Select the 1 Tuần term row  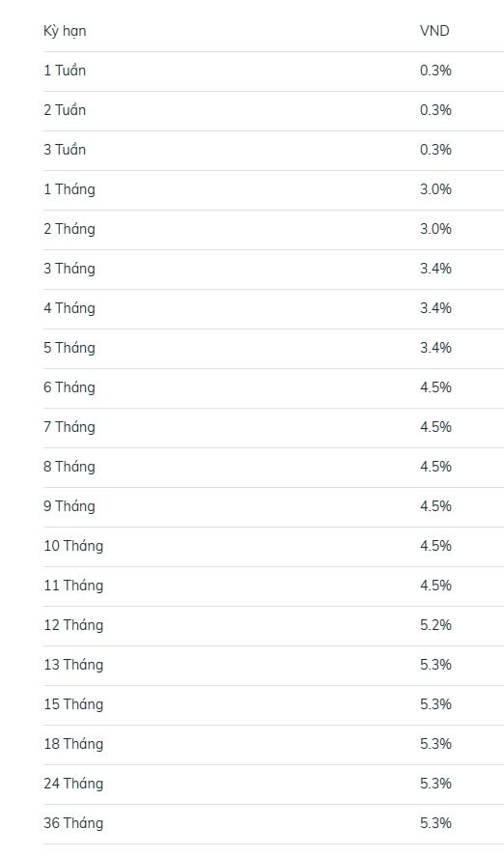point(273,71)
